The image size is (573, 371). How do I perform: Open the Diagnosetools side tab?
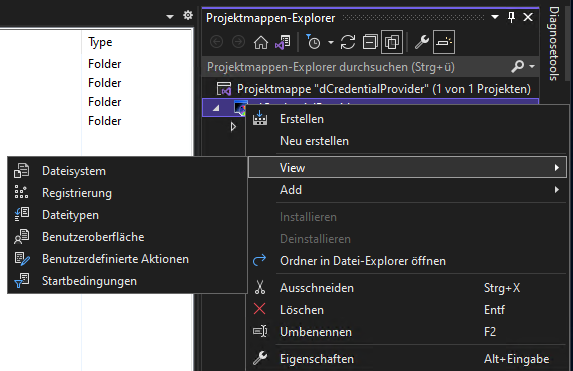pyautogui.click(x=554, y=43)
